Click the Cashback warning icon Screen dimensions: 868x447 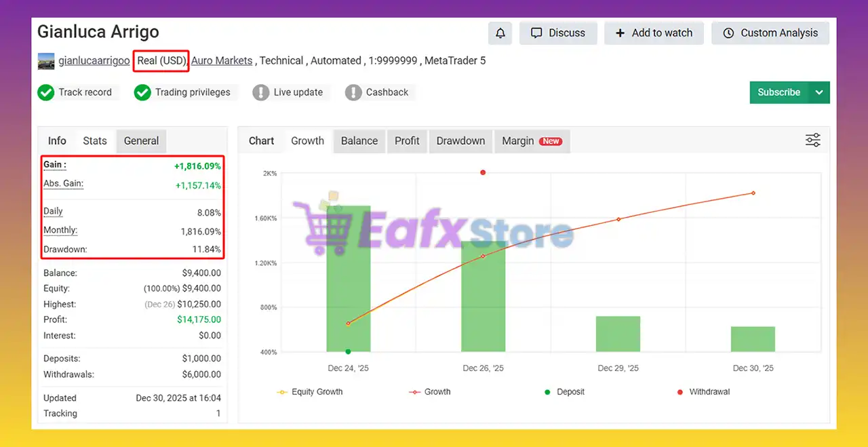point(353,92)
